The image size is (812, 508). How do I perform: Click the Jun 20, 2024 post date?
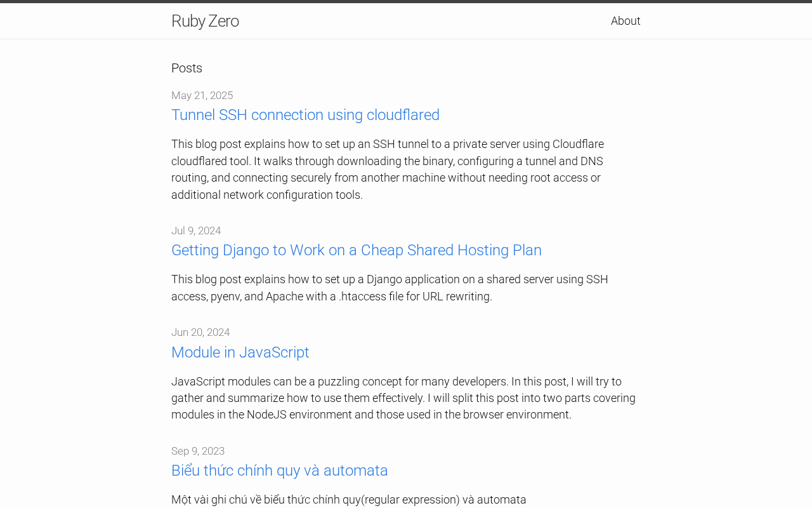(200, 332)
